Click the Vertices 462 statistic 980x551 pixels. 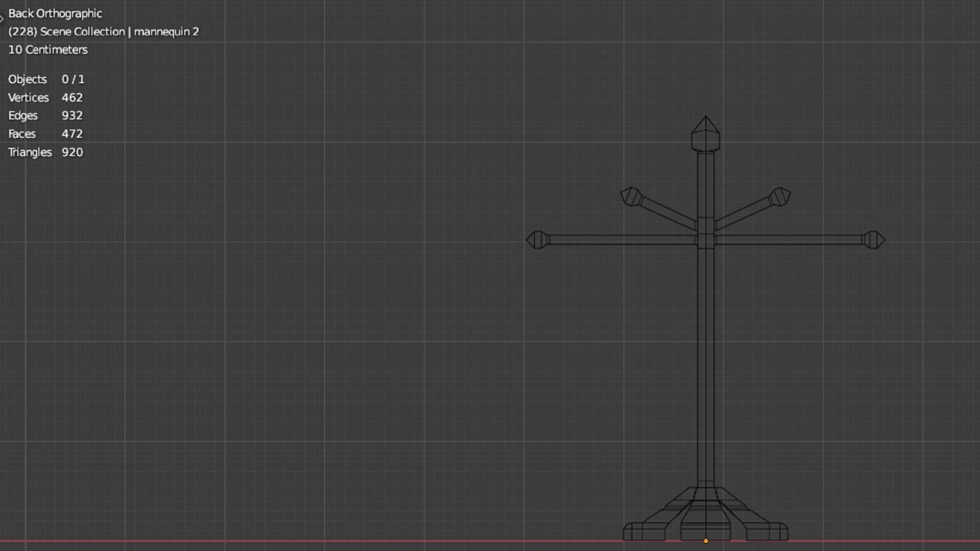point(45,97)
